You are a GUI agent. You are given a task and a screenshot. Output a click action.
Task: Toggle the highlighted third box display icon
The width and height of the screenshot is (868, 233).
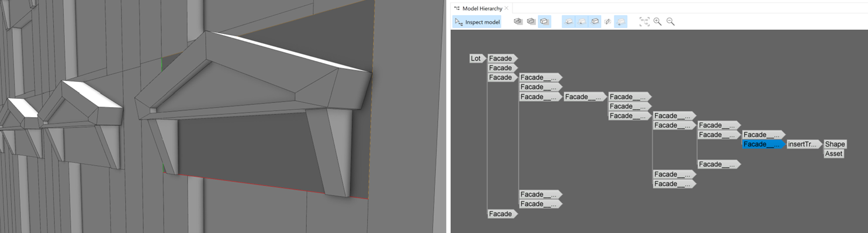pyautogui.click(x=544, y=22)
